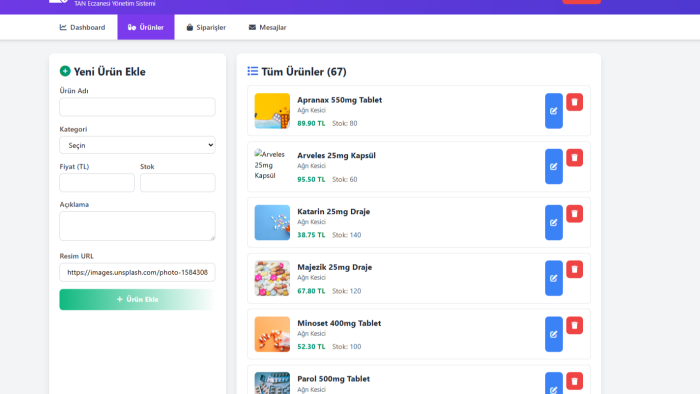Open the Kategori dropdown
Viewport: 700px width, 394px height.
coord(137,145)
